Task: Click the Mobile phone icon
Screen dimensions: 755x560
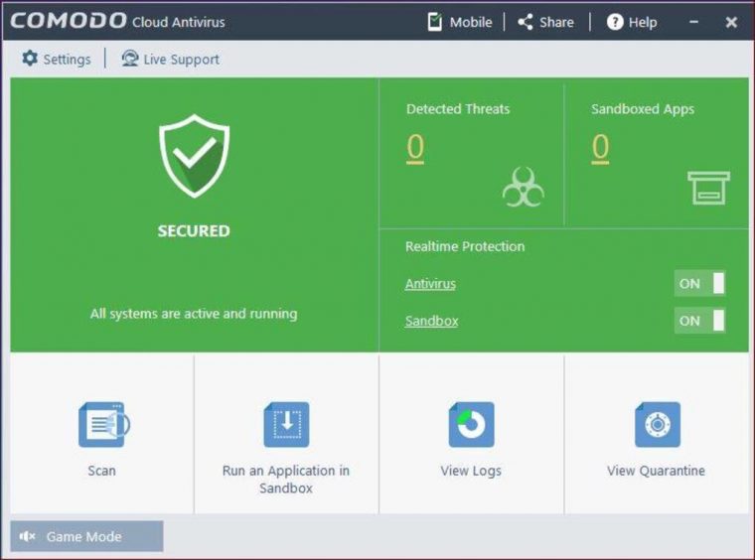Action: (435, 22)
